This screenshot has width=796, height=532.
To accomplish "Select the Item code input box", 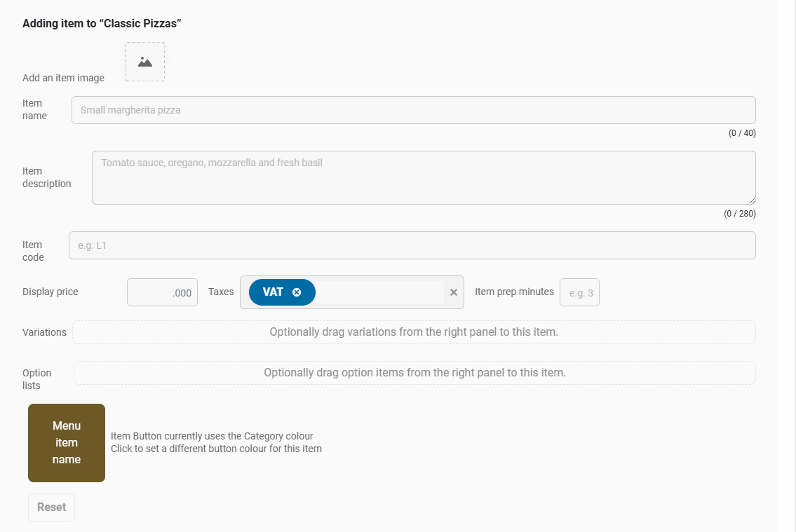I will (x=412, y=245).
